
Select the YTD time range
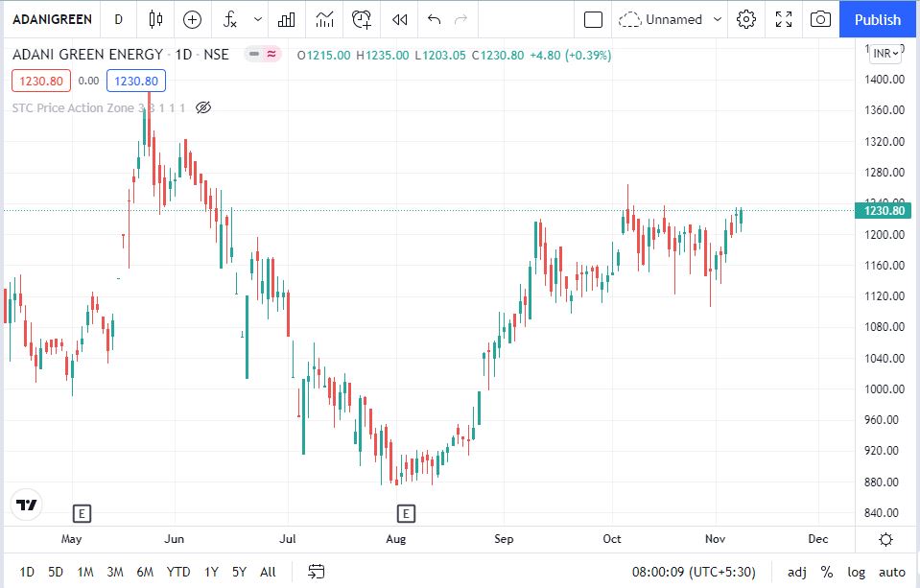click(178, 572)
